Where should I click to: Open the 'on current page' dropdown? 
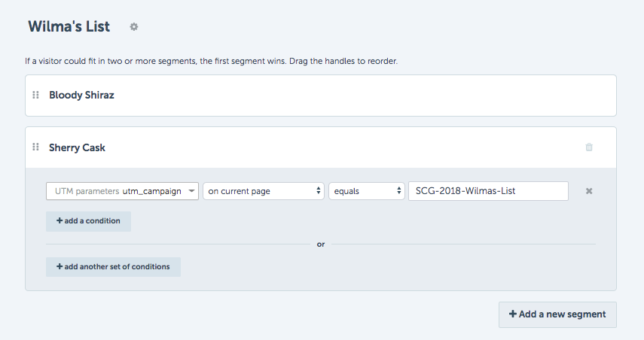(264, 191)
